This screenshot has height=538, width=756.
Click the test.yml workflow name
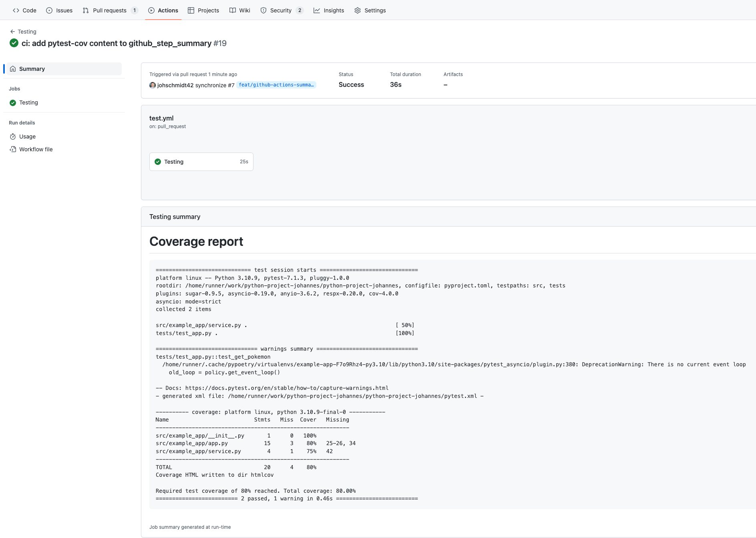click(x=161, y=118)
